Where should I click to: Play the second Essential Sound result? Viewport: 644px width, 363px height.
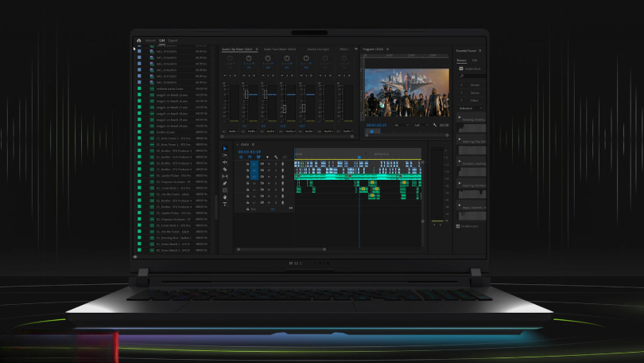coord(460,139)
